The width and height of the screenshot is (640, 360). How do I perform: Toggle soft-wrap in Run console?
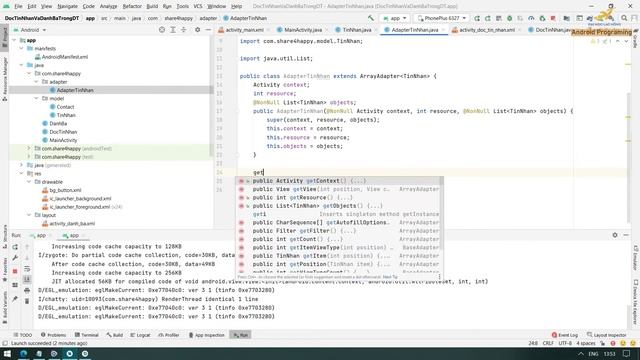(27, 269)
